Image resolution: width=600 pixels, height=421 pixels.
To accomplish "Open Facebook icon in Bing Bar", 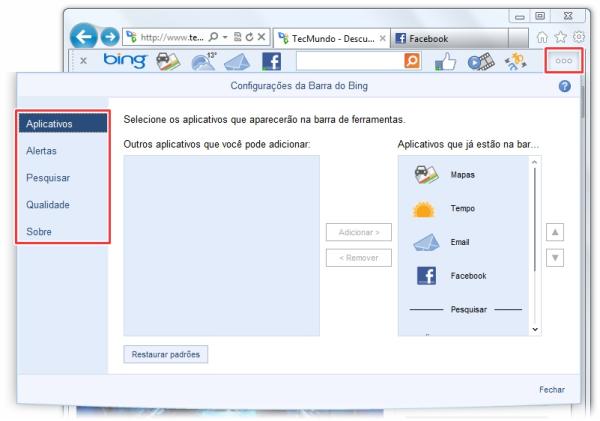I will point(271,61).
